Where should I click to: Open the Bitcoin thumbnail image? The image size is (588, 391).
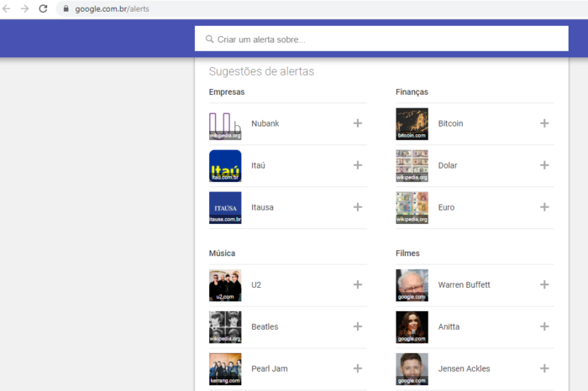click(412, 124)
